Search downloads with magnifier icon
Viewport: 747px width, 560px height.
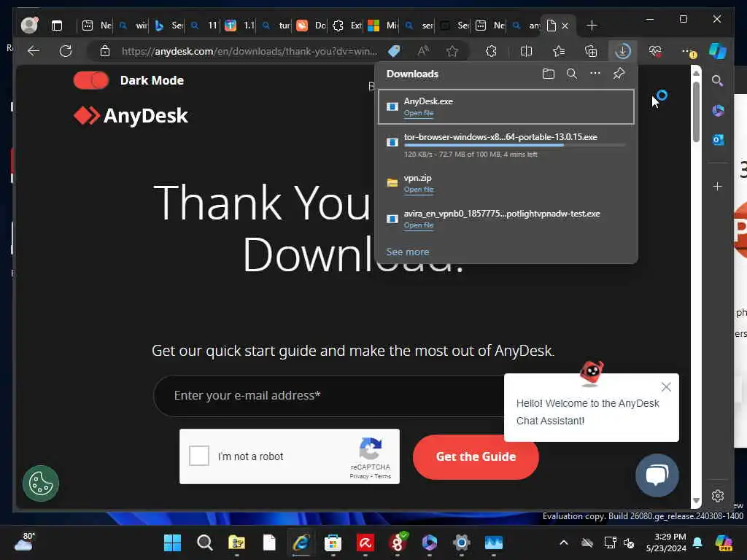(x=572, y=74)
